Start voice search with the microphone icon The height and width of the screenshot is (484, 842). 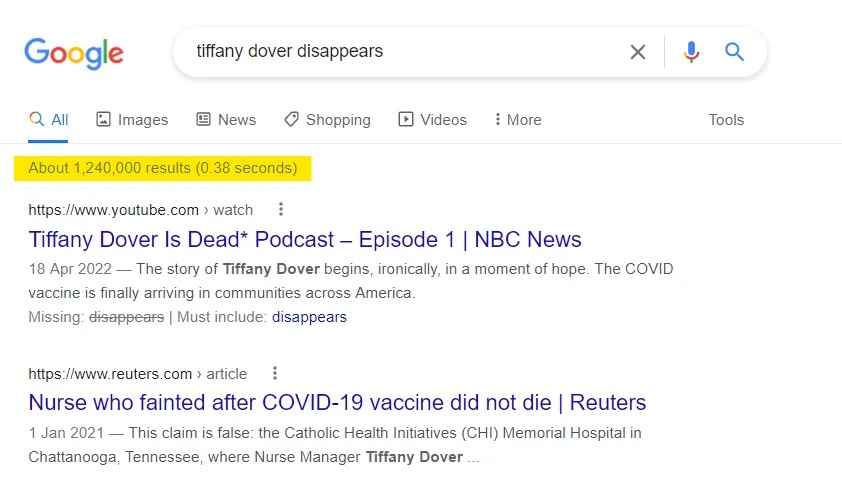tap(691, 52)
